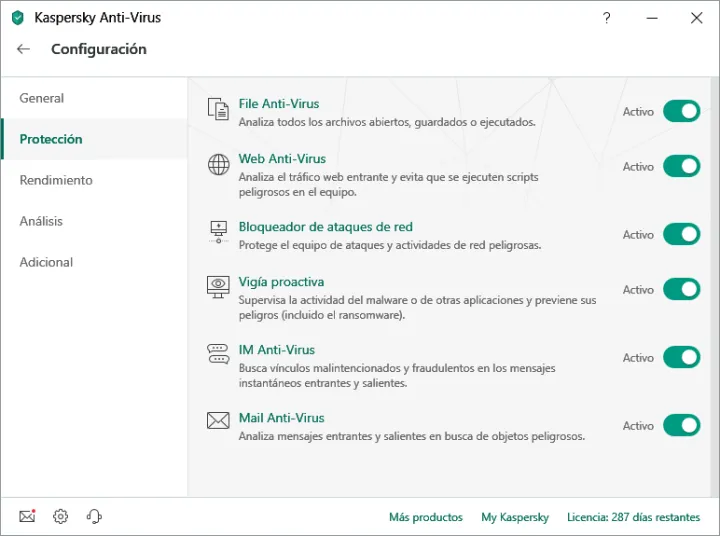Toggle Bloqueador de ataques de red off
720x536 pixels.
[681, 234]
